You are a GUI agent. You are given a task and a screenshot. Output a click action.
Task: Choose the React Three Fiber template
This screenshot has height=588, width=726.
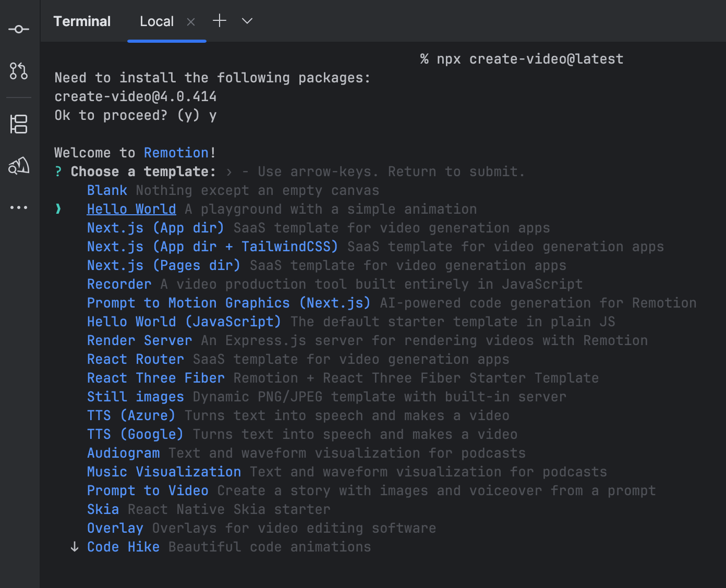point(155,378)
